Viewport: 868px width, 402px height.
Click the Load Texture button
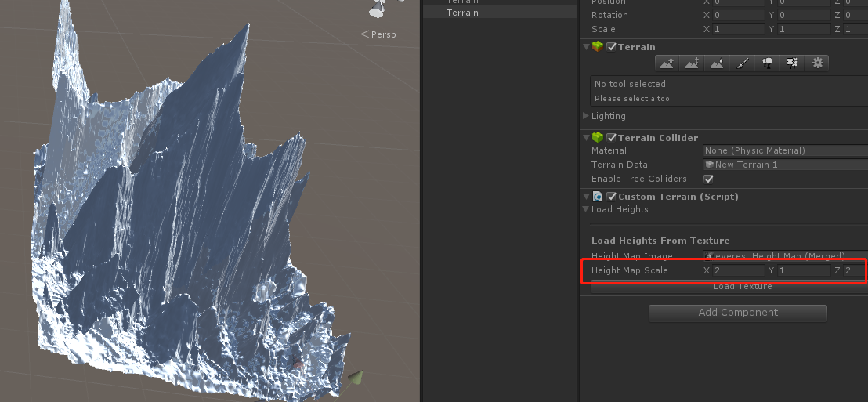coord(729,286)
